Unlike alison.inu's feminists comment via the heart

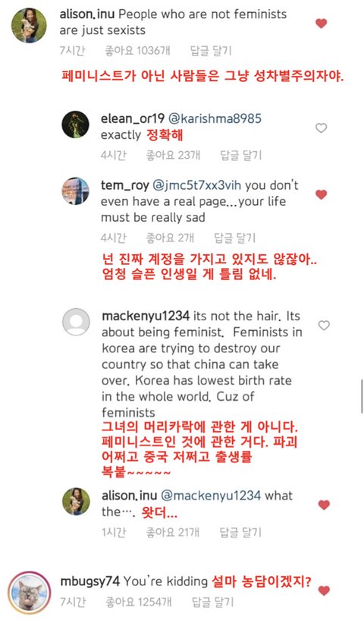click(321, 24)
